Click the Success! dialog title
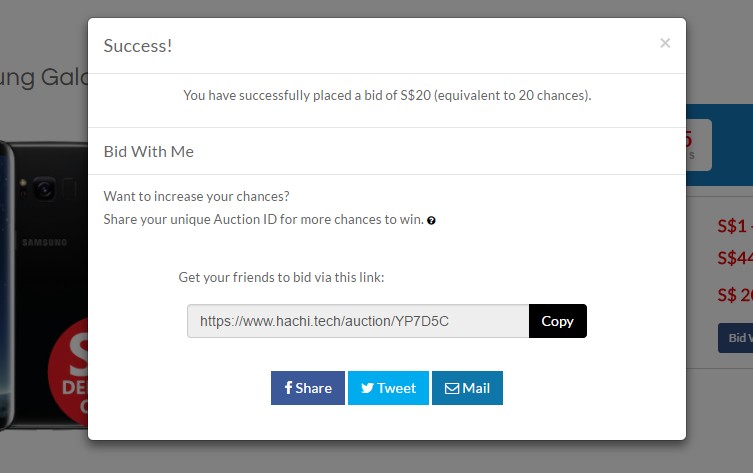This screenshot has height=473, width=753. (x=138, y=46)
